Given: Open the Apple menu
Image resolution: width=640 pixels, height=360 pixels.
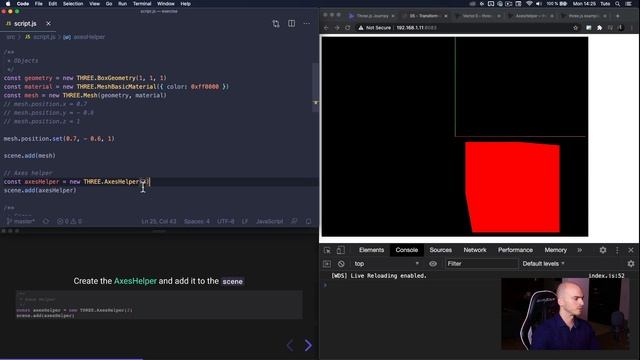Looking at the screenshot, I should tap(8, 4).
